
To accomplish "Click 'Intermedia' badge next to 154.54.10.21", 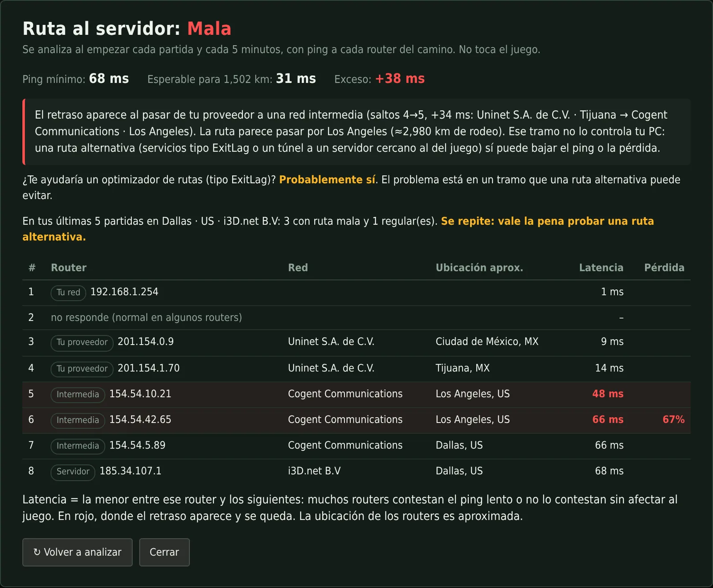I will 78,395.
